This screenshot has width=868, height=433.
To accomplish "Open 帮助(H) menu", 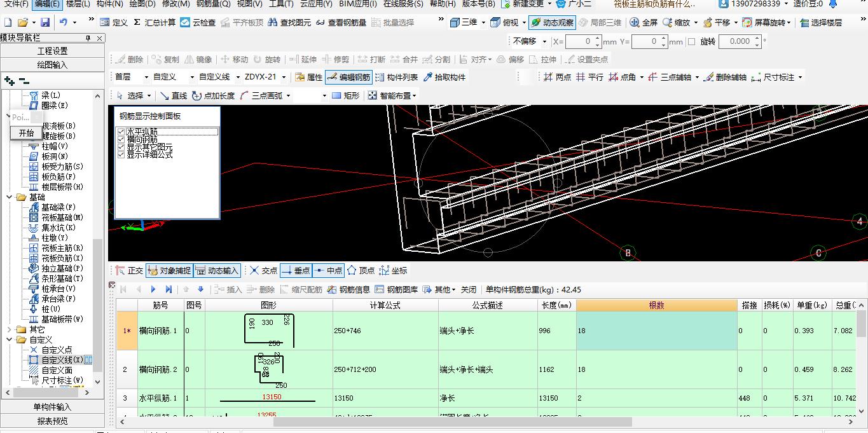I will click(443, 4).
